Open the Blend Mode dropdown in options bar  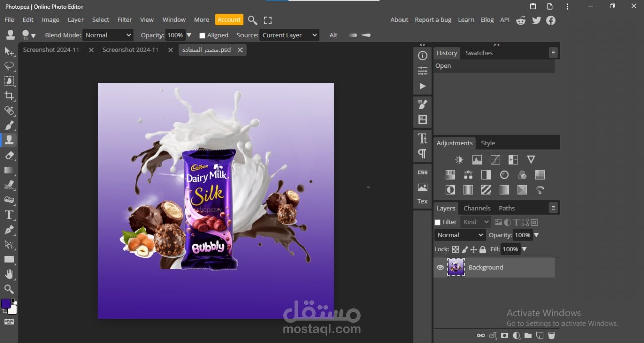coord(108,35)
